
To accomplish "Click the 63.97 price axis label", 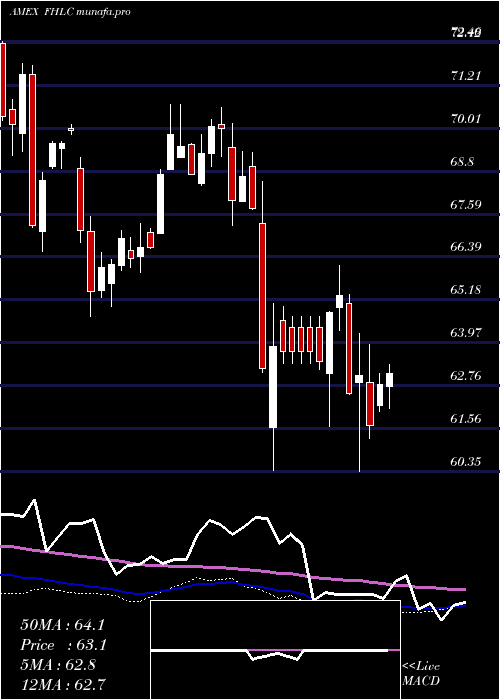I will 466,333.
